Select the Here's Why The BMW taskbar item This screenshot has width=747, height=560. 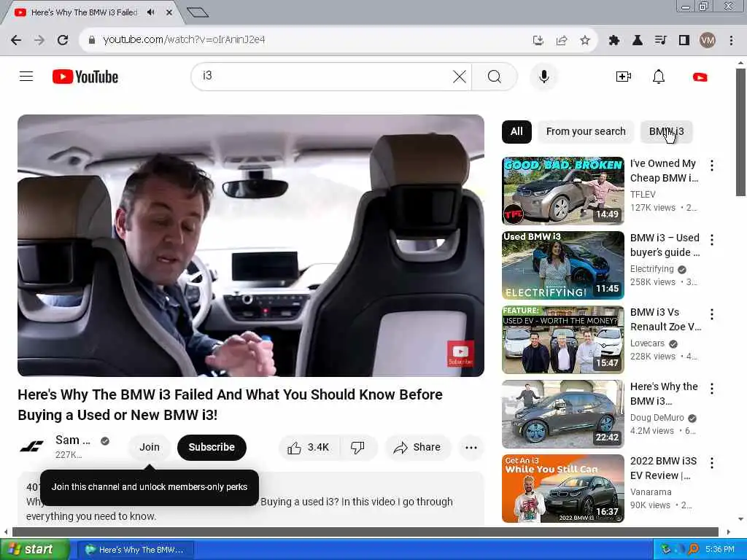click(x=135, y=550)
